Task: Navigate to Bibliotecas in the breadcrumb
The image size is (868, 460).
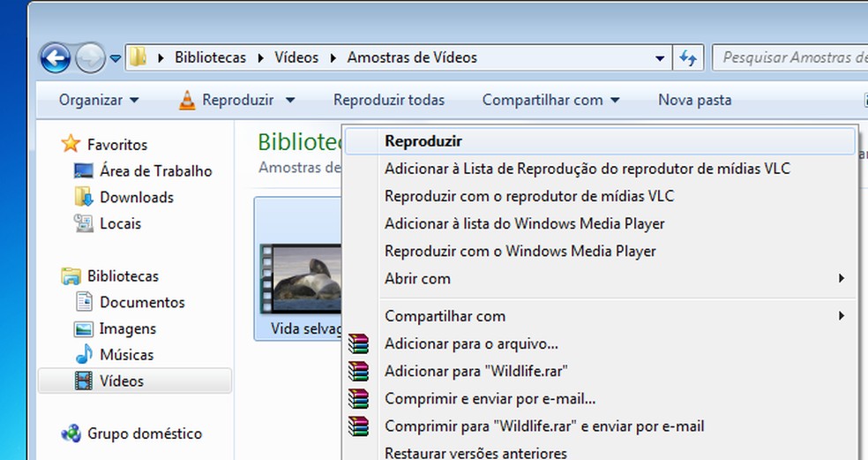Action: pyautogui.click(x=210, y=57)
